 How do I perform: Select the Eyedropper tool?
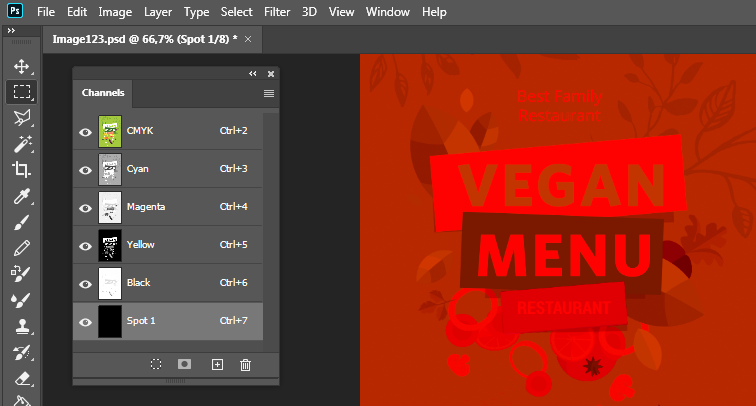tap(21, 196)
